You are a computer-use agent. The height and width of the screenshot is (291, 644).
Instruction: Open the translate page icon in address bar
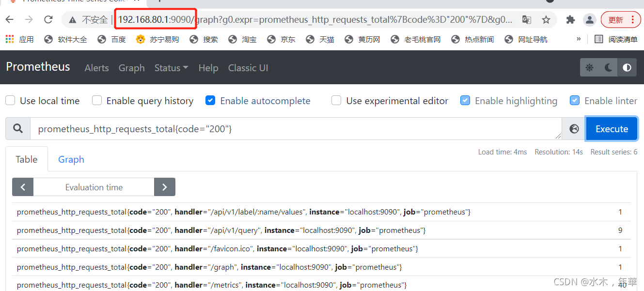pos(526,20)
